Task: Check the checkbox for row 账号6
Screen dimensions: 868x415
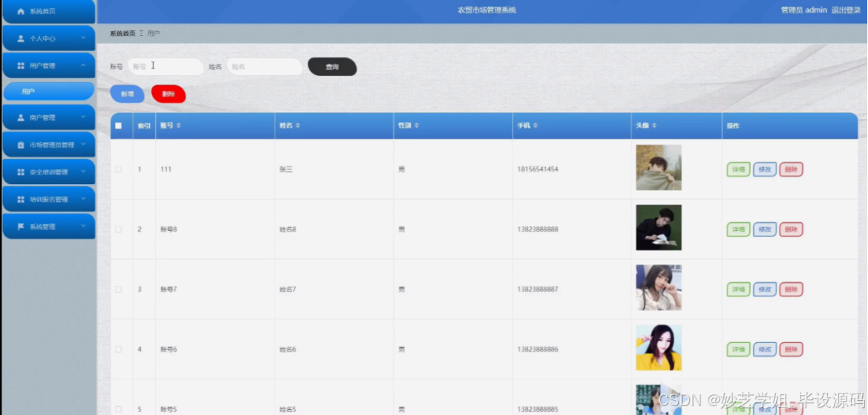Action: (118, 349)
